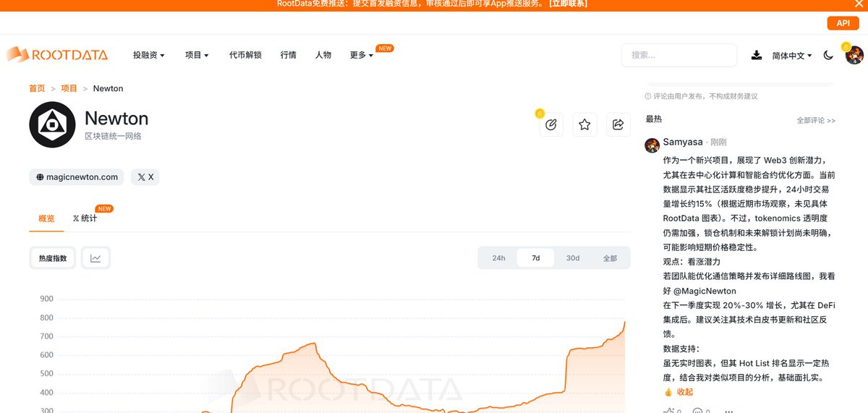Toggle dark mode moon icon
The image size is (868, 413).
coord(829,55)
